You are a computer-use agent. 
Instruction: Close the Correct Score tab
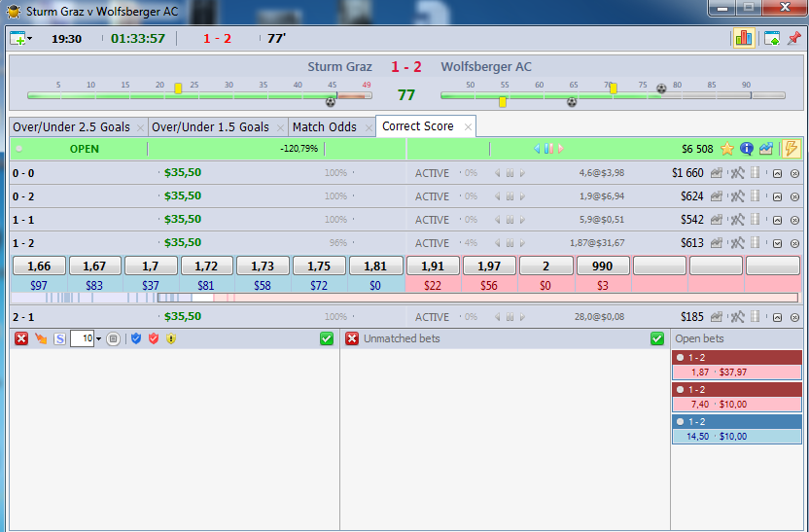468,127
